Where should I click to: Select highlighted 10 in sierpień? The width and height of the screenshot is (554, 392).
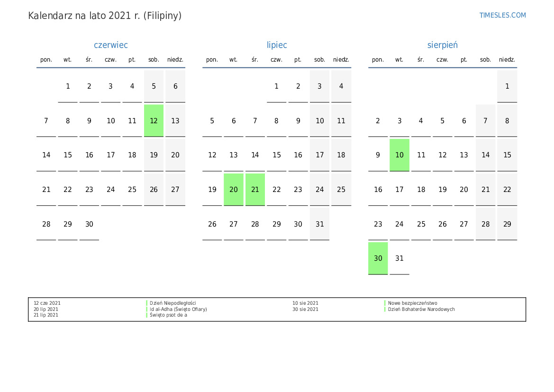coord(400,155)
